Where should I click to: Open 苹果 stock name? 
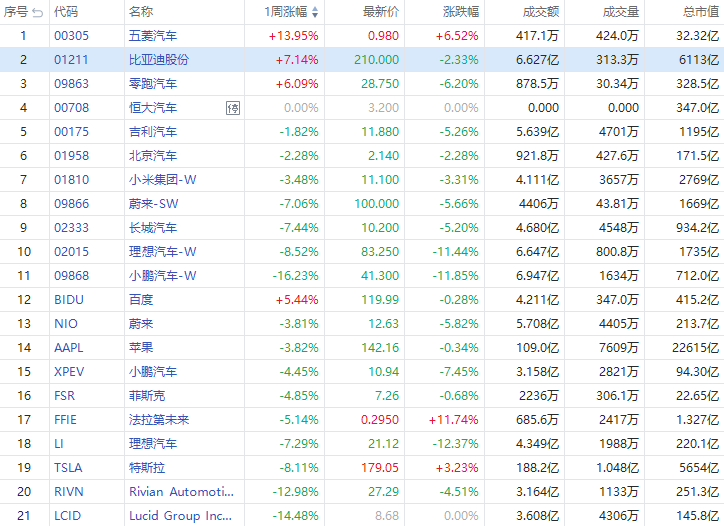141,348
